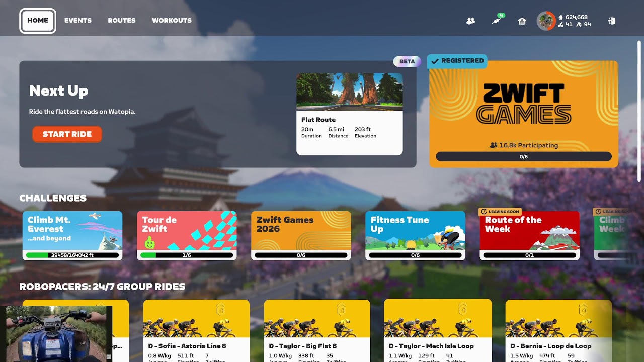The image size is (644, 362).
Task: Join D - Taylor - Big Flat 8 robopacer
Action: tap(317, 331)
